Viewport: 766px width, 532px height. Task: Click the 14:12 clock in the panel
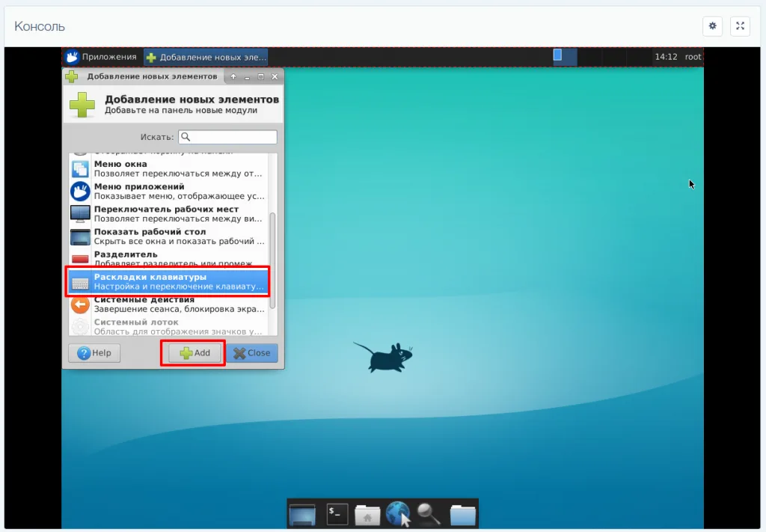(665, 57)
